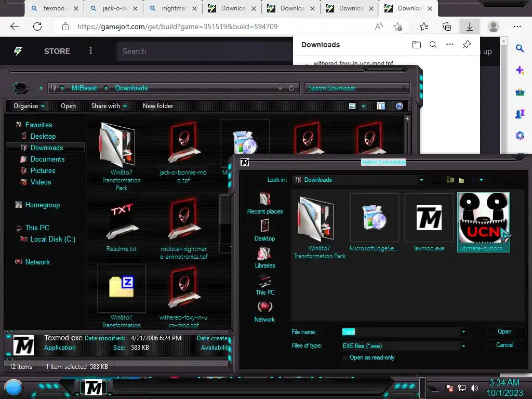Go to This PC in dialog sidebar
The width and height of the screenshot is (532, 399).
[265, 285]
